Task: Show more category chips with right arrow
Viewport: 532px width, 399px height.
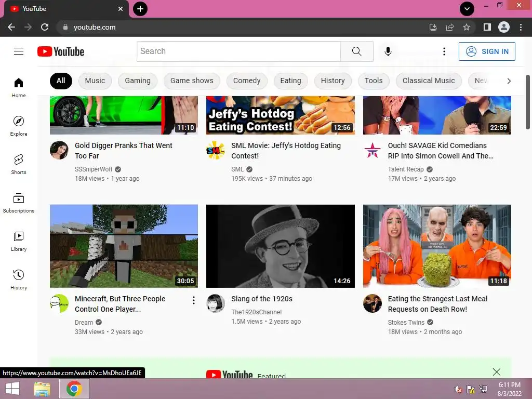Action: pyautogui.click(x=509, y=81)
